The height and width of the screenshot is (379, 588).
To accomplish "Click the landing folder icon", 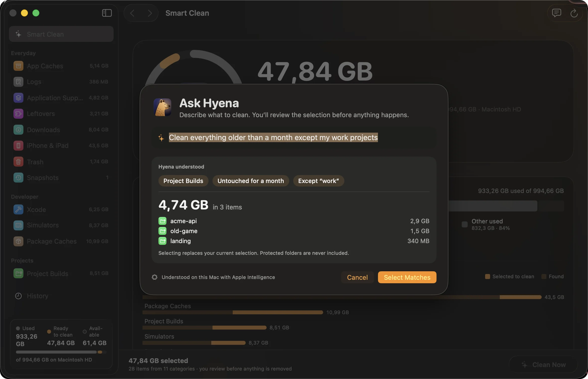I will [162, 241].
